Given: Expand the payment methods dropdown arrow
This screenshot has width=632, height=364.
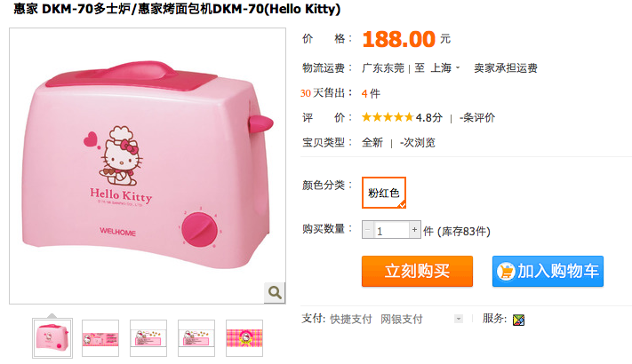Looking at the screenshot, I should (459, 319).
